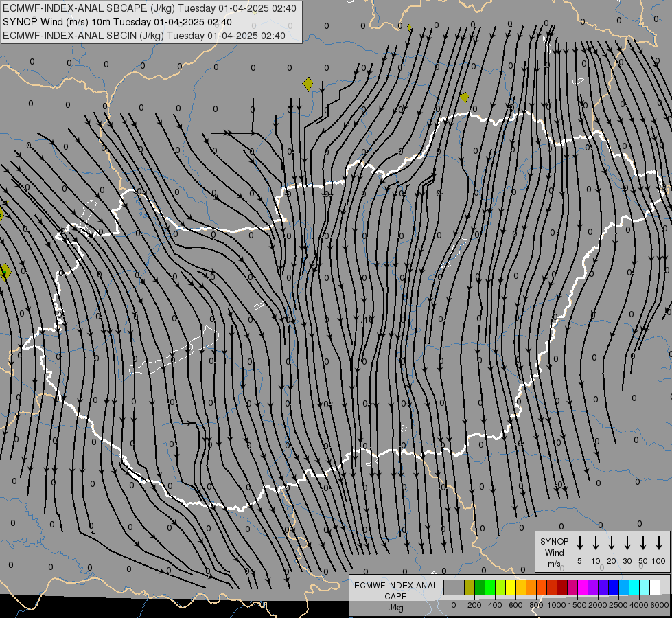Click the '4000' tick label on the CAPE scale

[x=639, y=605]
